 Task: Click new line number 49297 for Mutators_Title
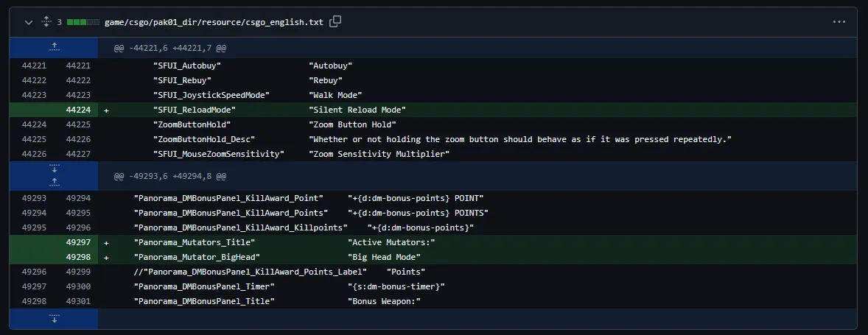tap(78, 242)
